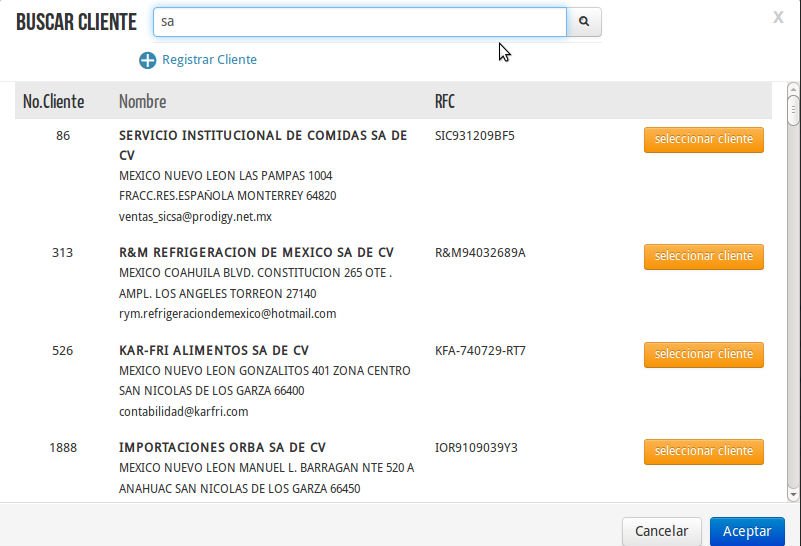
Task: Click the KAR-FRI ALIMENTOS SA DE CV name
Action: [x=213, y=351]
